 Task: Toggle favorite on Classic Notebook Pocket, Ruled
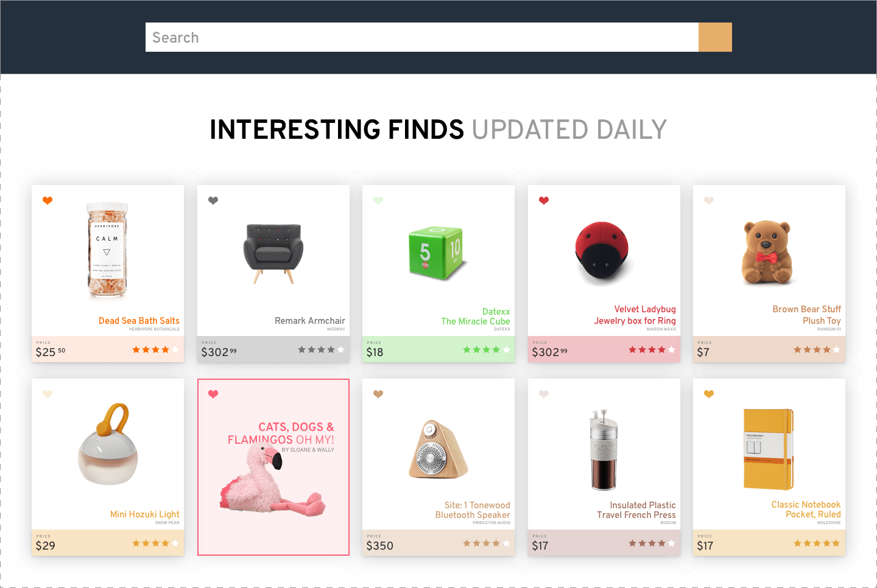tap(709, 394)
